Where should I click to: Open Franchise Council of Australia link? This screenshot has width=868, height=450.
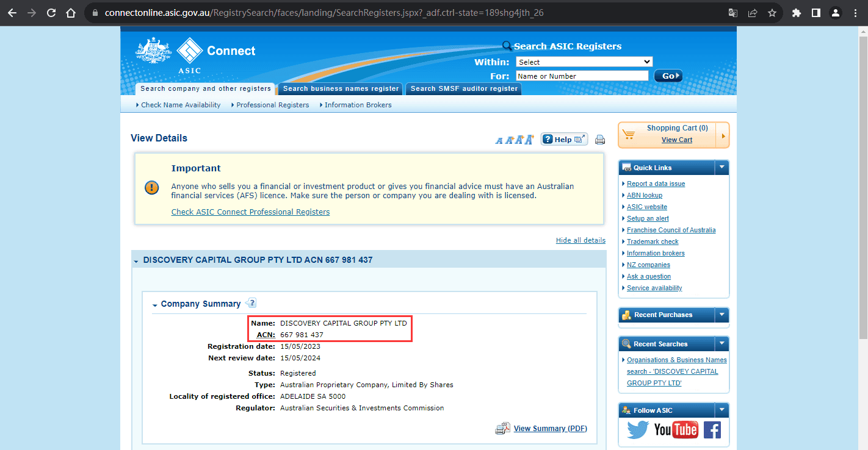[x=671, y=230]
